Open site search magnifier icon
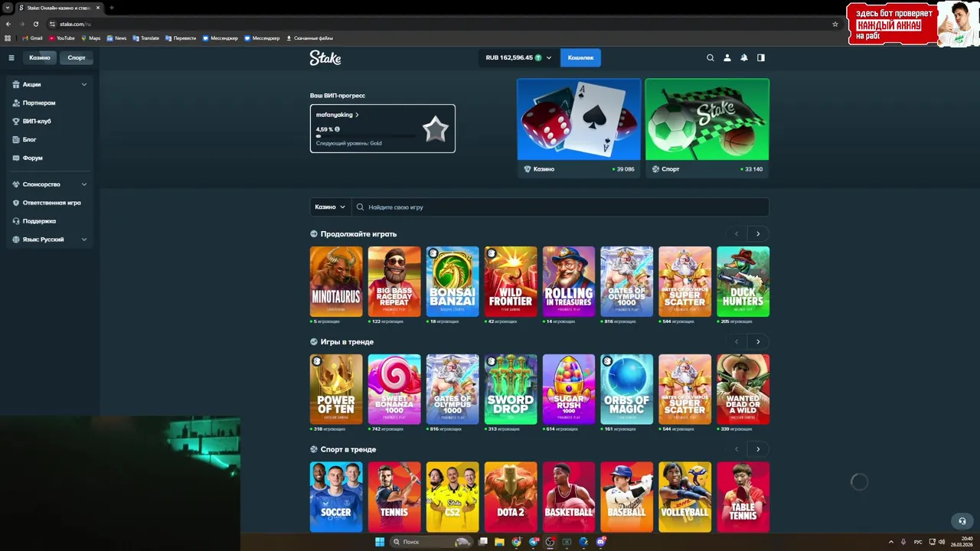The width and height of the screenshot is (980, 551). [710, 57]
